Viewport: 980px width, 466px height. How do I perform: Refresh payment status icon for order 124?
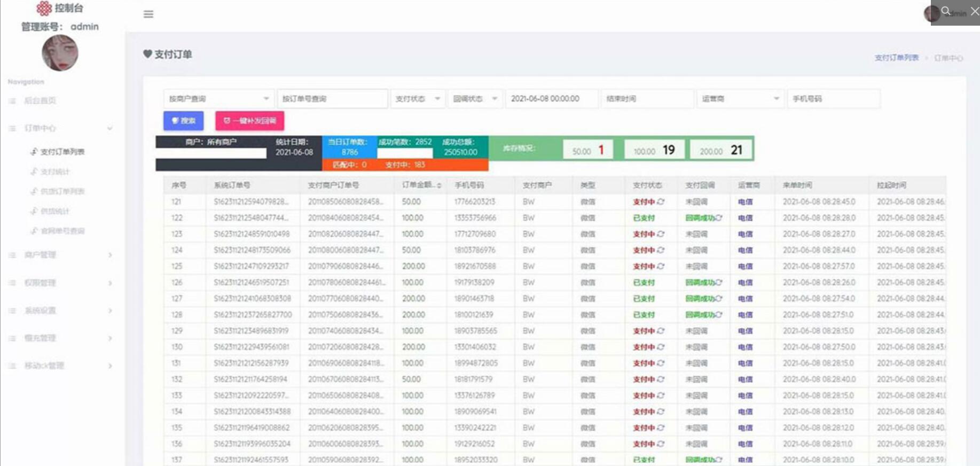pyautogui.click(x=661, y=250)
